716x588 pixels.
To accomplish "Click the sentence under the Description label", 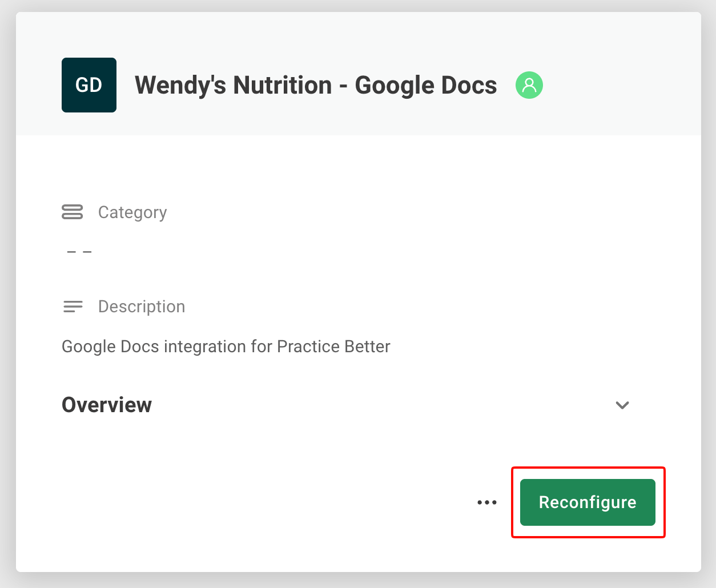I will pyautogui.click(x=226, y=347).
